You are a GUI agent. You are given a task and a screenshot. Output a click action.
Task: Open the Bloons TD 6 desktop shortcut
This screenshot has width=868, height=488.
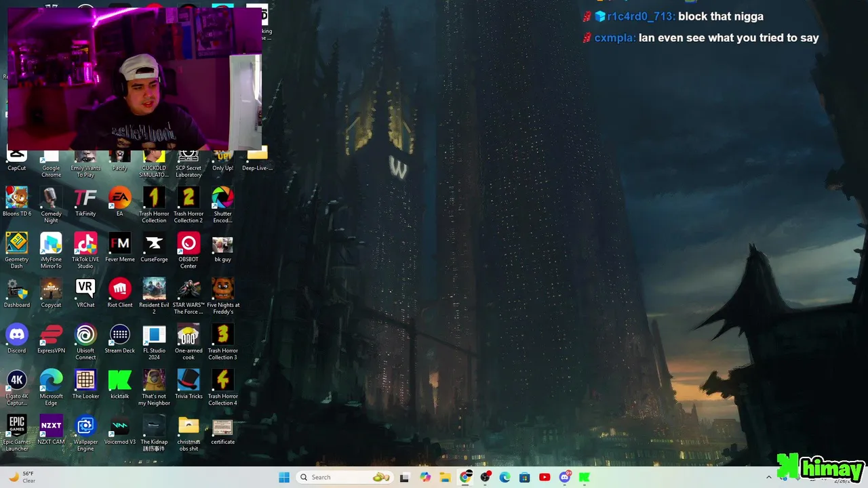[17, 202]
